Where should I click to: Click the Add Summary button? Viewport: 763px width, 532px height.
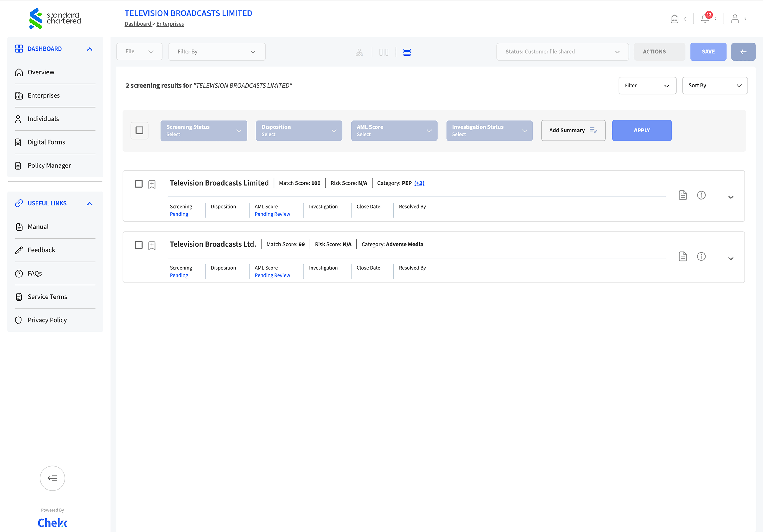(573, 130)
